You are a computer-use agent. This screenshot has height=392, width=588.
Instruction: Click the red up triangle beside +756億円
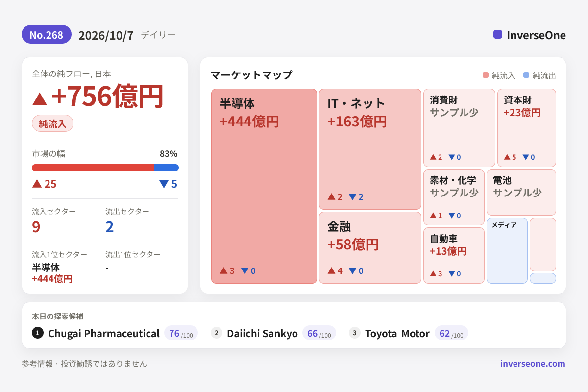pyautogui.click(x=40, y=98)
